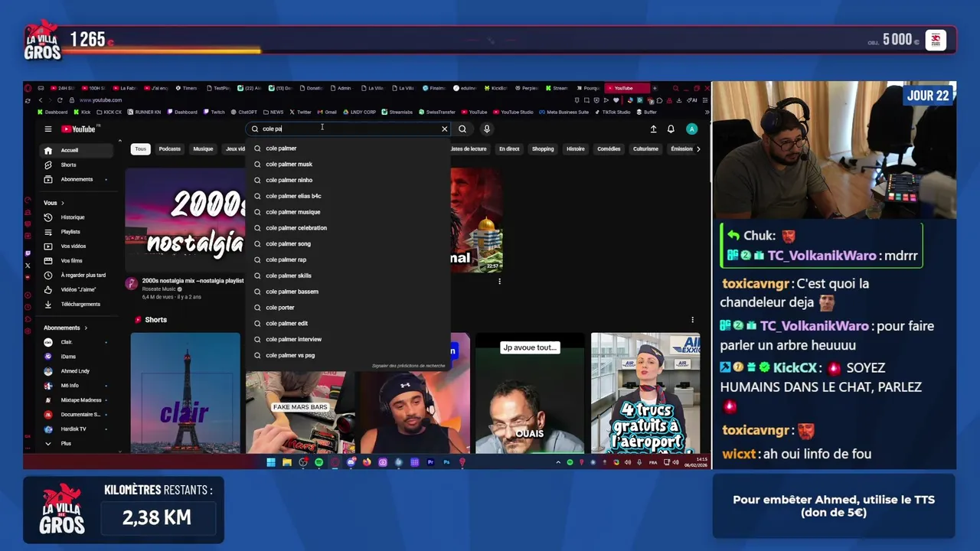Open the ChatGPT bookmark
980x551 pixels.
click(243, 112)
